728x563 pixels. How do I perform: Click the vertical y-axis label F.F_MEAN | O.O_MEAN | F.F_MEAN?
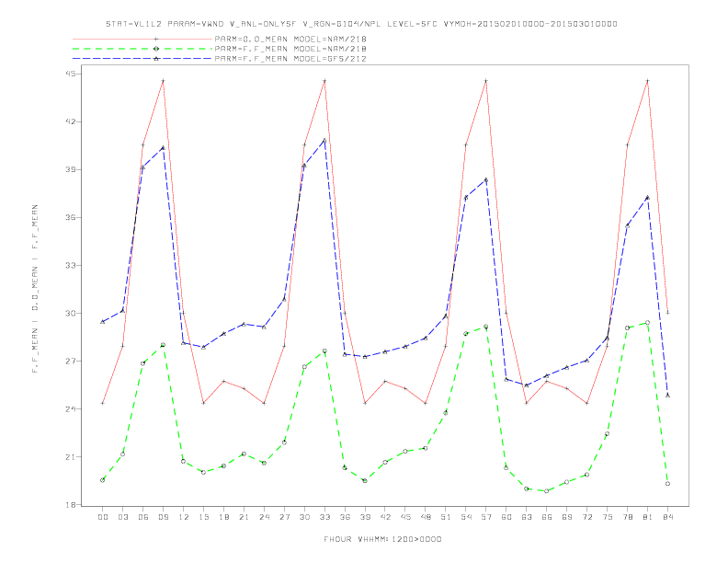pos(35,289)
